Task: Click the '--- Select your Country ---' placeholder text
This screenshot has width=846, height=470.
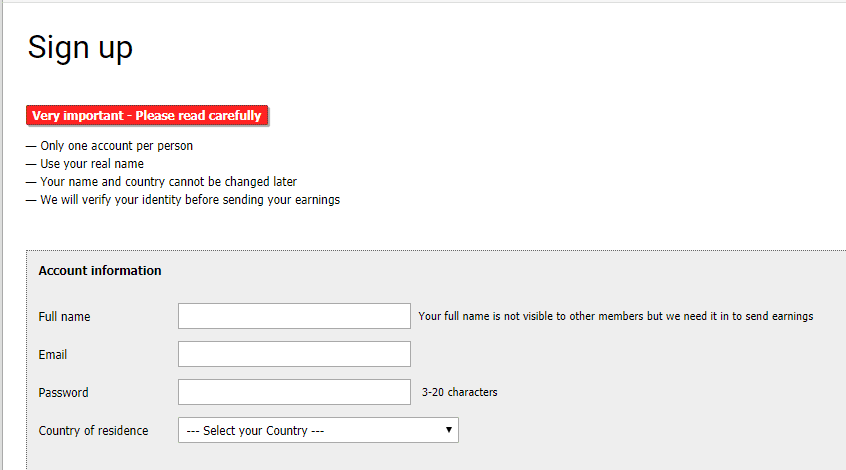Action: (x=256, y=431)
